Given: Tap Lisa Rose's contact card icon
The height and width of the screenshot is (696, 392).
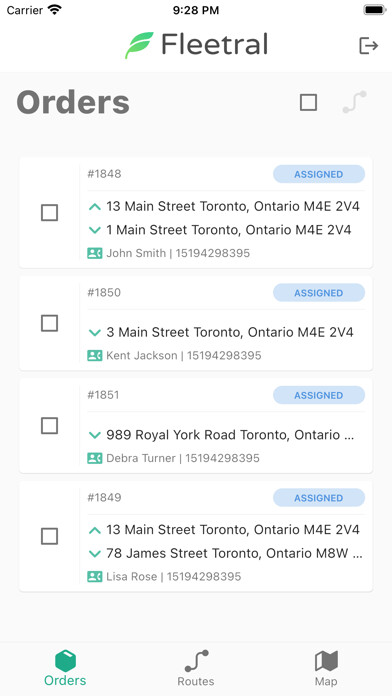Looking at the screenshot, I should click(x=95, y=577).
